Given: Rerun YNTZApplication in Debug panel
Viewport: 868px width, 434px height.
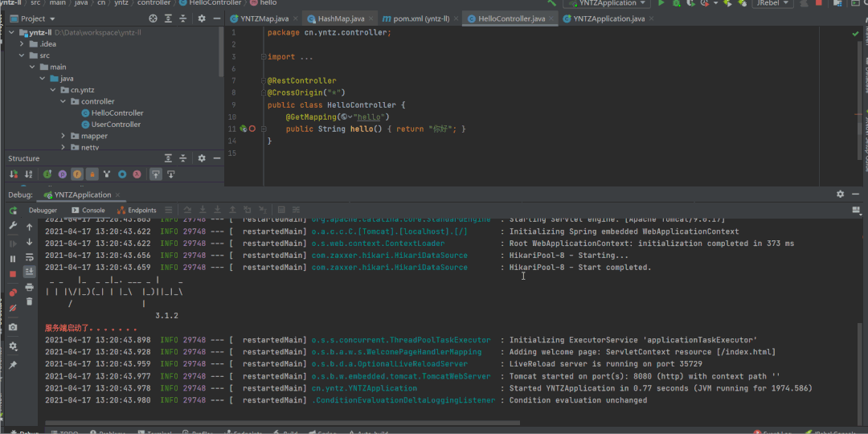Looking at the screenshot, I should [x=13, y=211].
